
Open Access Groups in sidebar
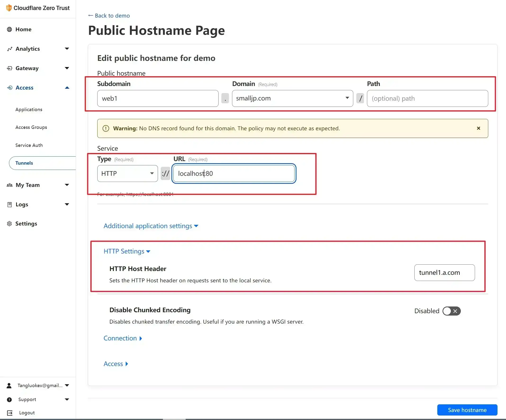point(31,127)
